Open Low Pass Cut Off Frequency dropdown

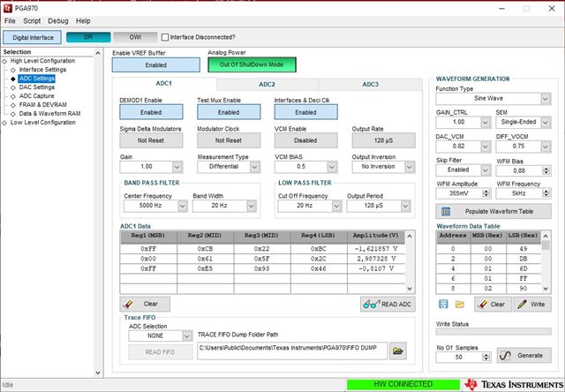[336, 206]
